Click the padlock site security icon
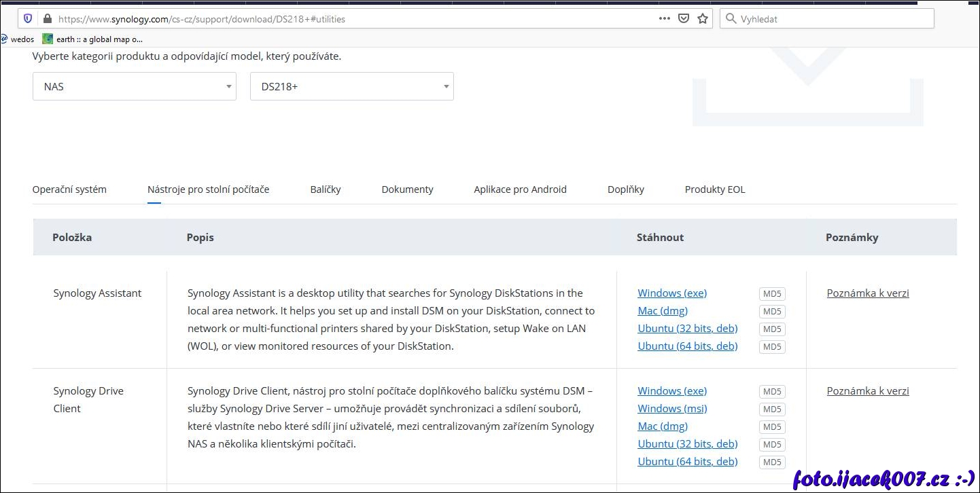980x493 pixels. [x=47, y=19]
